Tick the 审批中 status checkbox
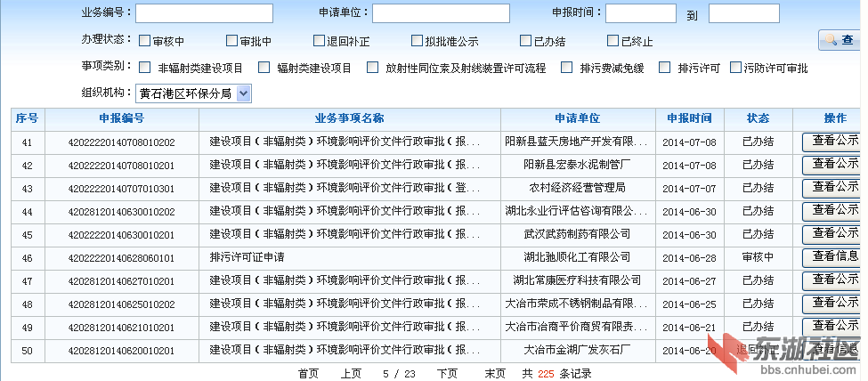 tap(231, 40)
